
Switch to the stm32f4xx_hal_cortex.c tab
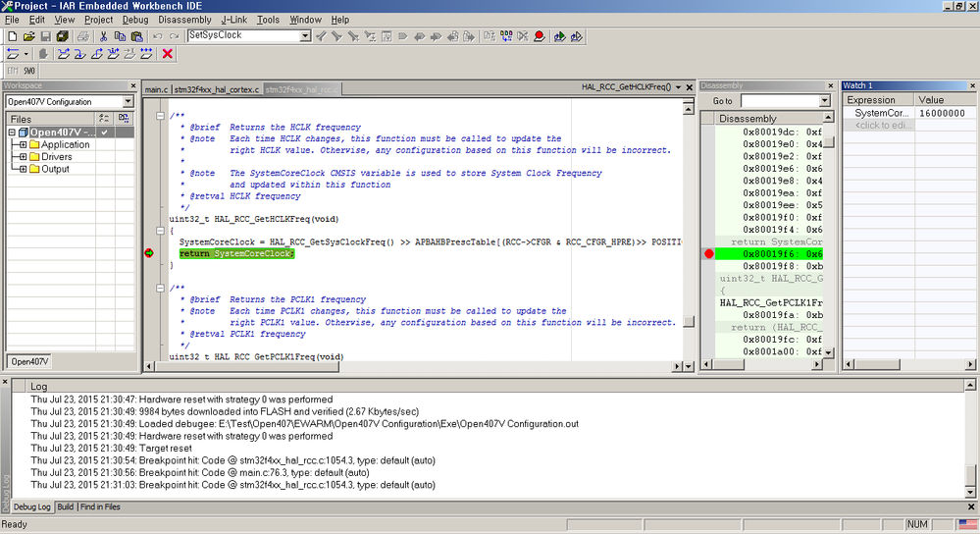pyautogui.click(x=216, y=89)
